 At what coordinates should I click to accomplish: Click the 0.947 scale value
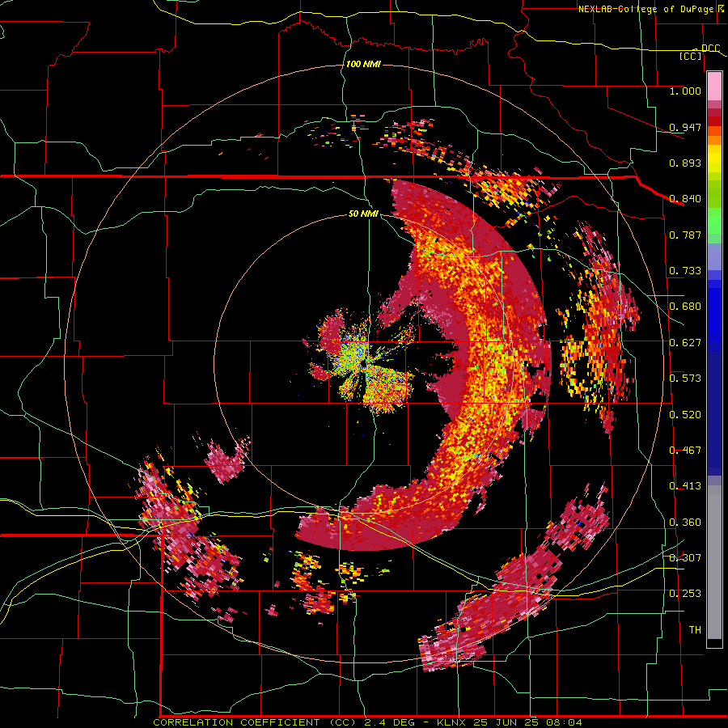(685, 127)
